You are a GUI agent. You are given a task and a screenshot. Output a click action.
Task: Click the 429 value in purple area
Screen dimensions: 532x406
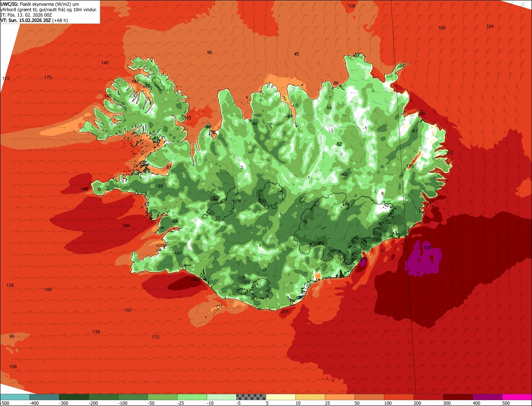tap(427, 247)
